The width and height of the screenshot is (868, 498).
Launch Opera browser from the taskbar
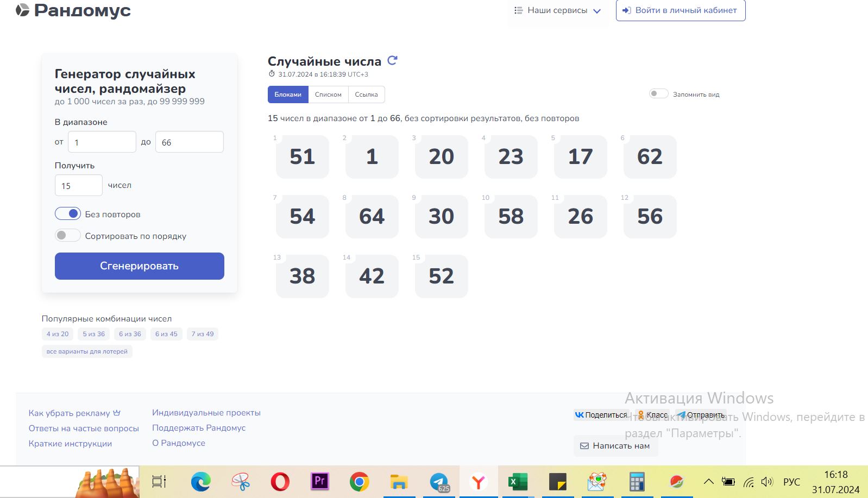[280, 482]
